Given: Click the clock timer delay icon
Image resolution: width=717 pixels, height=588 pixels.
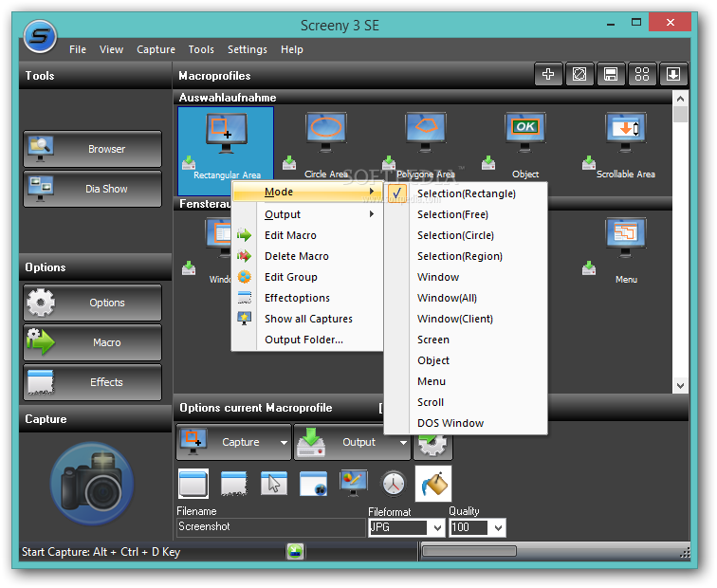Looking at the screenshot, I should click(394, 484).
